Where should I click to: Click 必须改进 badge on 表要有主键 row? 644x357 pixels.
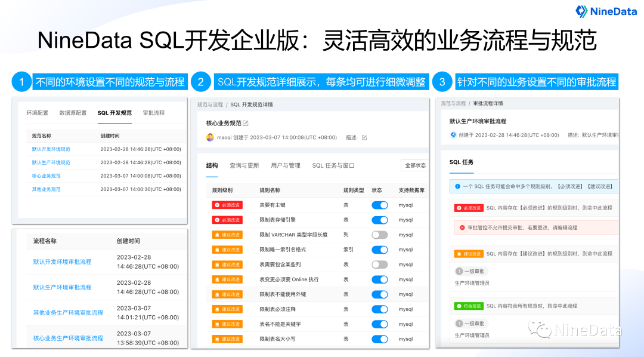pos(227,205)
